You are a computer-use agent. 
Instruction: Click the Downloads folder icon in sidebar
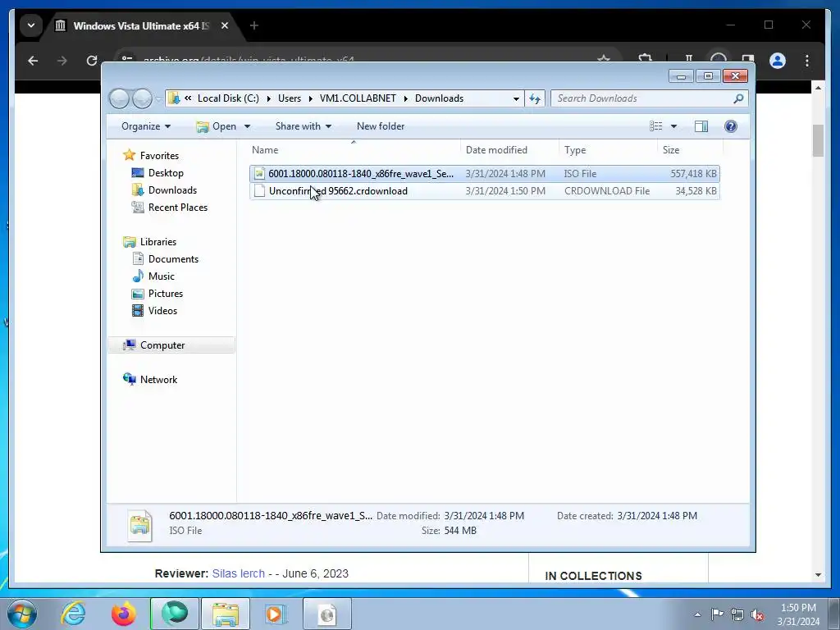138,190
